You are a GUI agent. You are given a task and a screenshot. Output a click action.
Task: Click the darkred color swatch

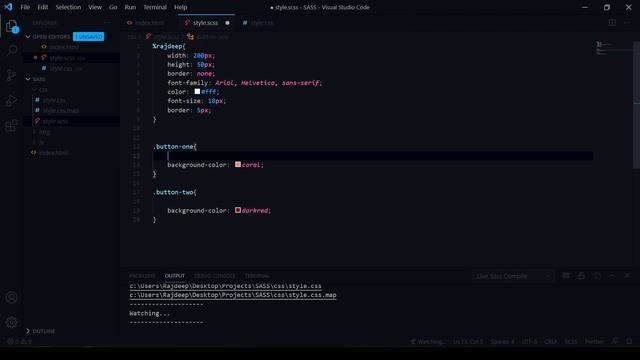238,210
